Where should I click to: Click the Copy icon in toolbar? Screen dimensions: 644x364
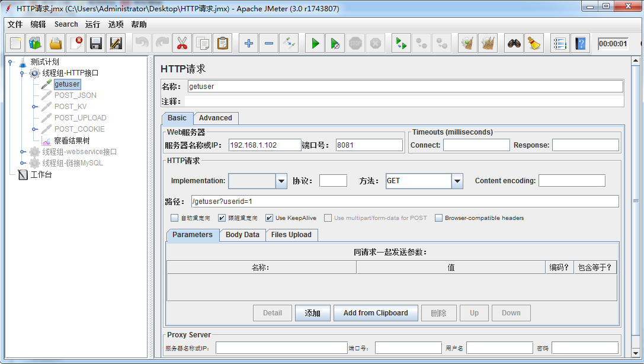(203, 43)
